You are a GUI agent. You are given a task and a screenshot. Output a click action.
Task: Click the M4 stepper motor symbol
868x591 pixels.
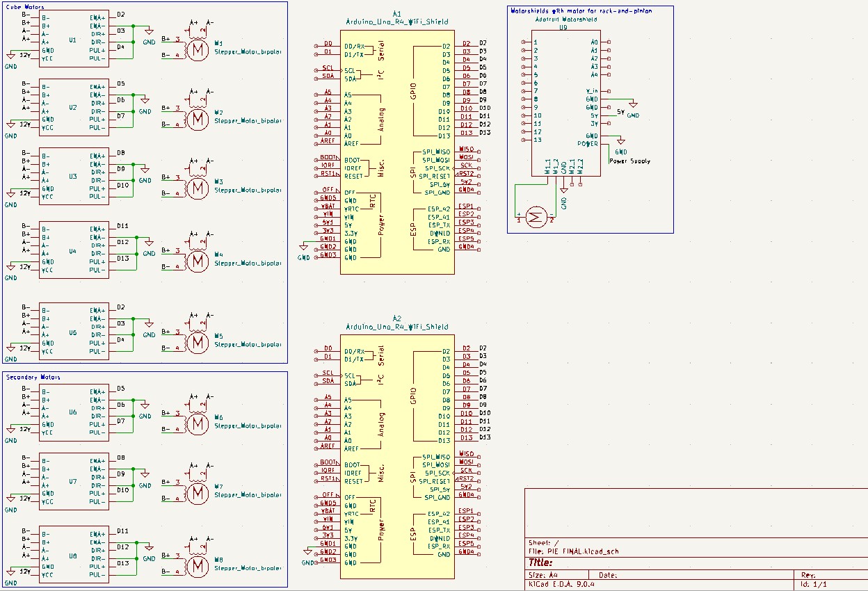point(199,260)
